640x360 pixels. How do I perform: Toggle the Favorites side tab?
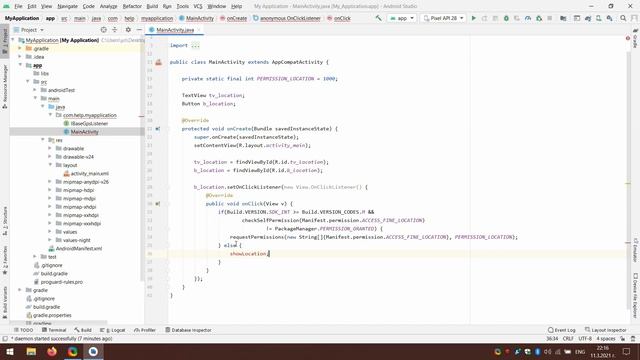click(5, 260)
